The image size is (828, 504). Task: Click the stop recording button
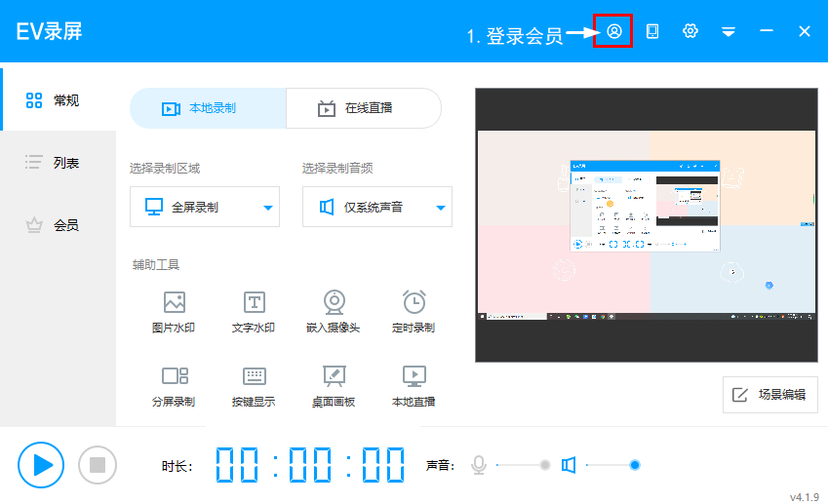click(x=98, y=465)
